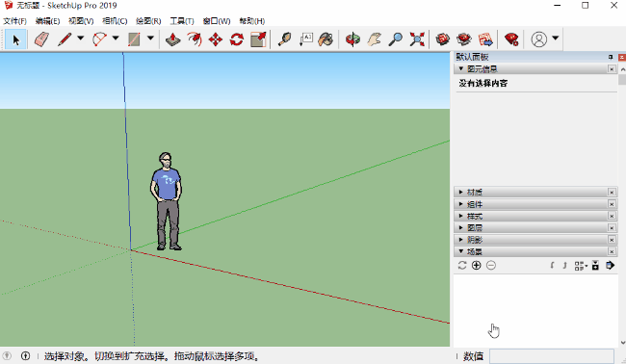Open scenes panel details menu arrow

[x=610, y=266]
